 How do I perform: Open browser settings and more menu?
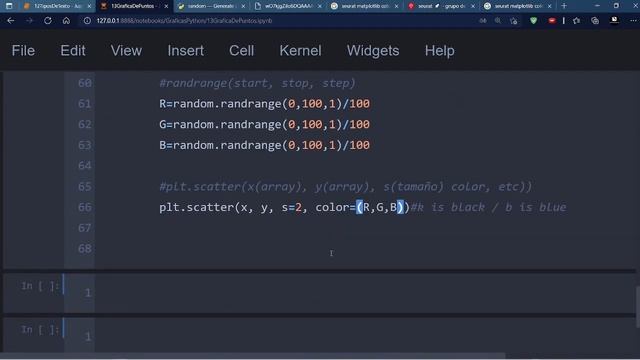point(633,20)
